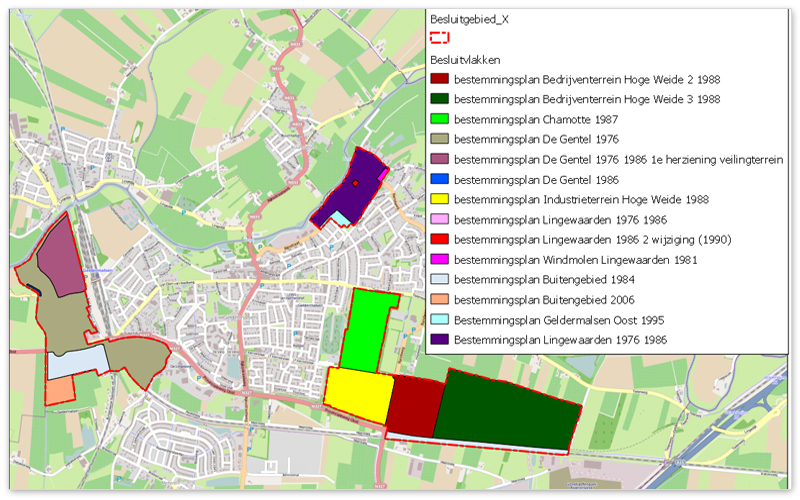
Task: Pick the bright green Chamotte 1987 swatch
Action: [439, 119]
